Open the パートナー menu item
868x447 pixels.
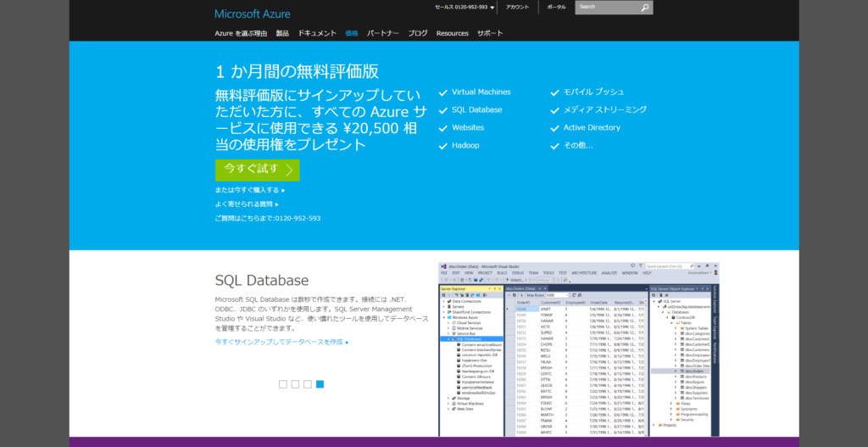383,33
